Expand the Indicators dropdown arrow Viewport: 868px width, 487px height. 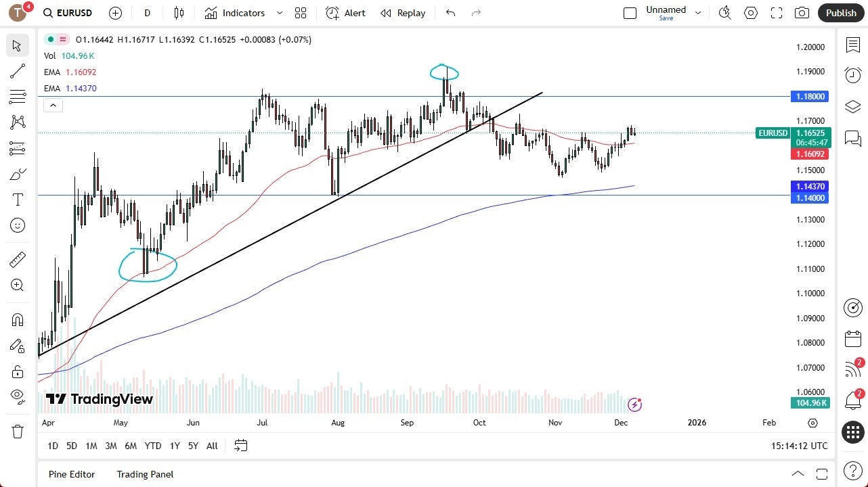(x=278, y=13)
